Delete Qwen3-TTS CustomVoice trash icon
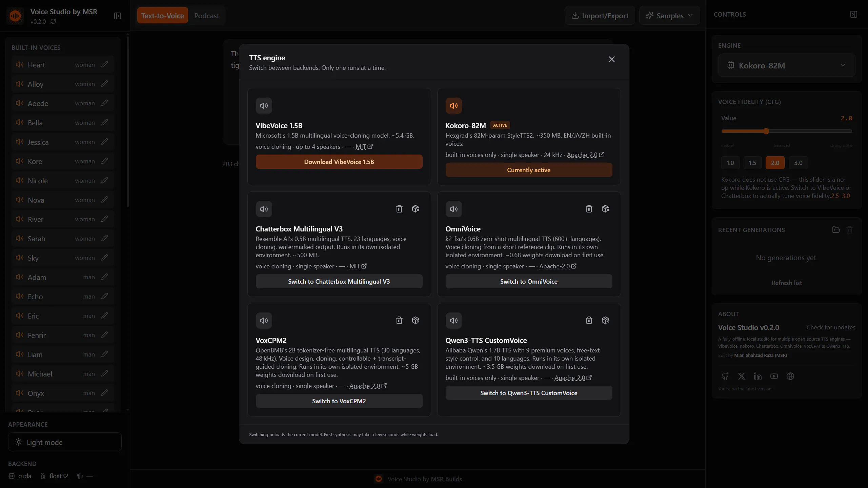This screenshot has height=488, width=868. tap(589, 320)
